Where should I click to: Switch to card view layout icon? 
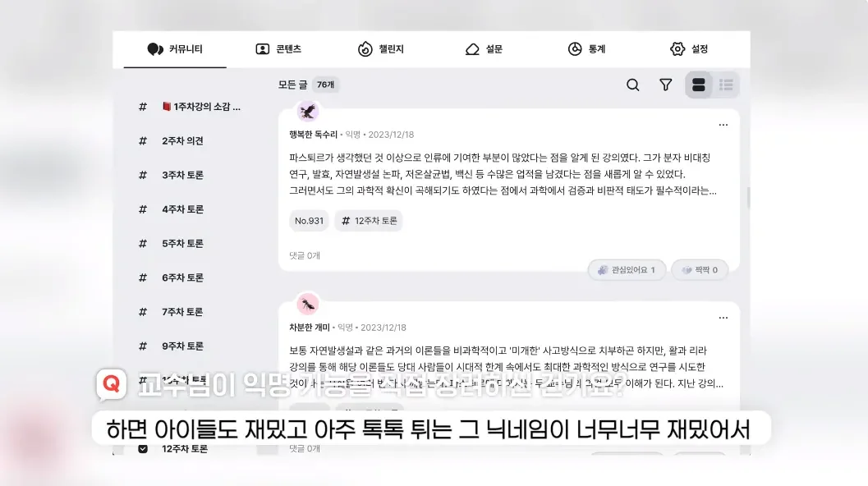point(699,85)
